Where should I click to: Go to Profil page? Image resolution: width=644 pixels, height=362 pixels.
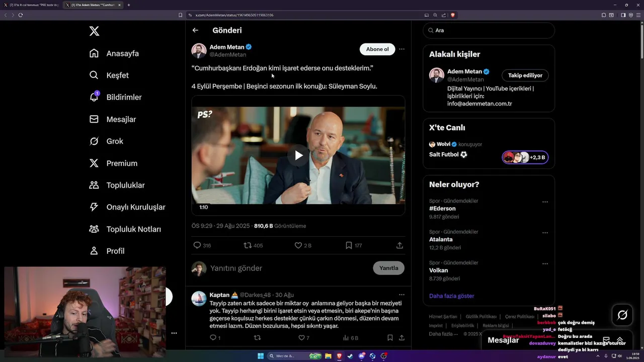tap(106, 251)
